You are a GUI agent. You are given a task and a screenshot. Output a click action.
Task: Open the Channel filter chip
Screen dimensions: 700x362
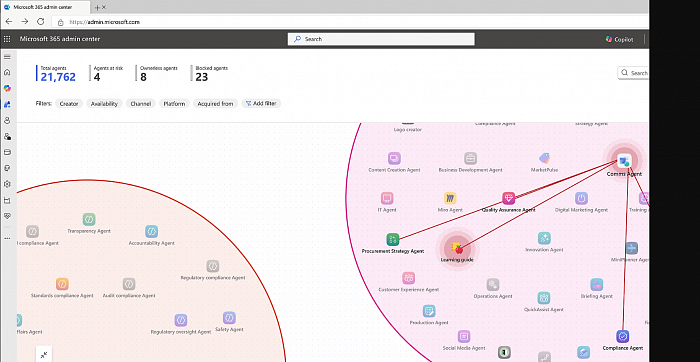pyautogui.click(x=140, y=104)
